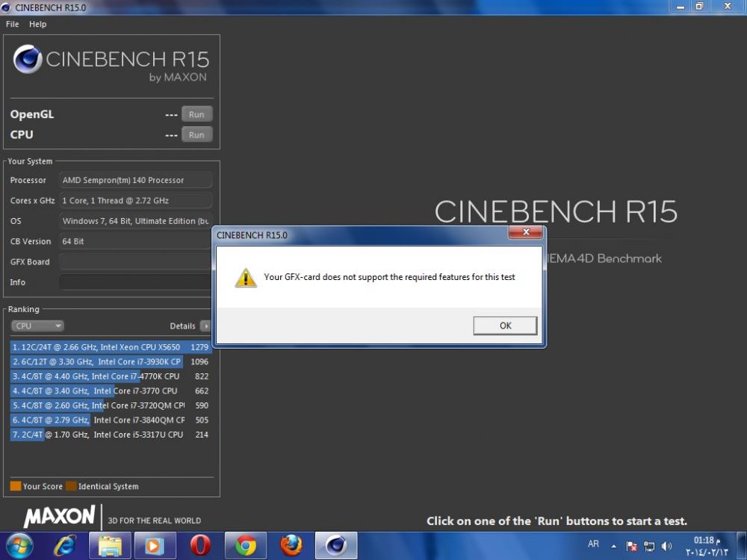Select the Intel Core i7-3840QM ranking row
The height and width of the screenshot is (560, 747).
point(110,420)
